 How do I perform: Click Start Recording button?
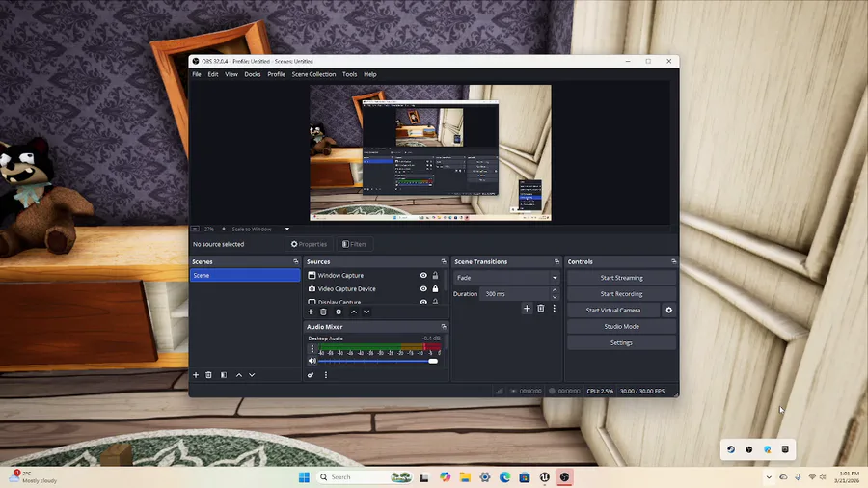[x=621, y=294]
